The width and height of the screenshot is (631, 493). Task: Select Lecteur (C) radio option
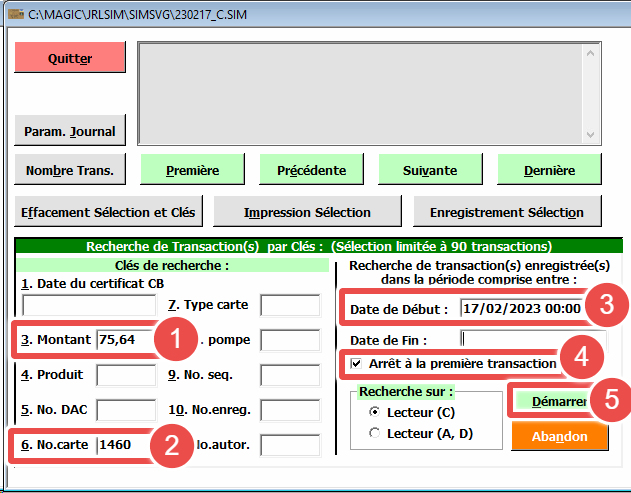(x=375, y=412)
